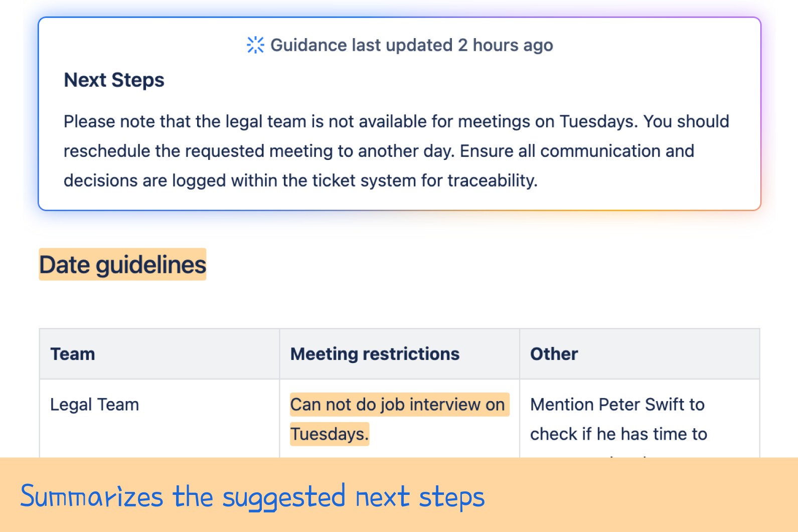The width and height of the screenshot is (798, 532).
Task: Click the orange caption banner background
Action: point(642,496)
